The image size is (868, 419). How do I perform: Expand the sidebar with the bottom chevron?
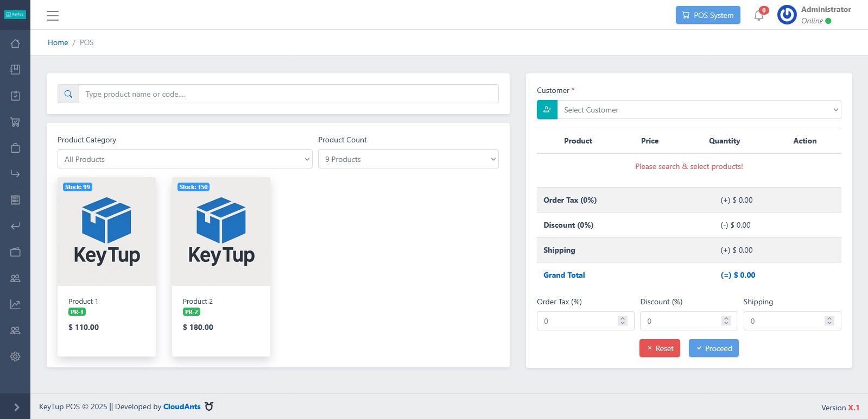[x=16, y=407]
